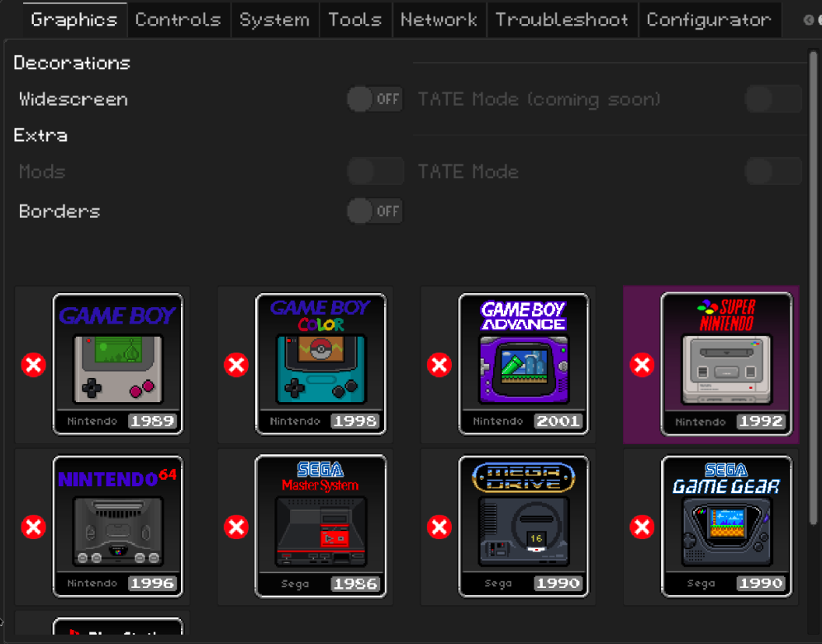Remove the Super Nintendo border
Viewport: 822px width, 644px height.
pyautogui.click(x=643, y=364)
